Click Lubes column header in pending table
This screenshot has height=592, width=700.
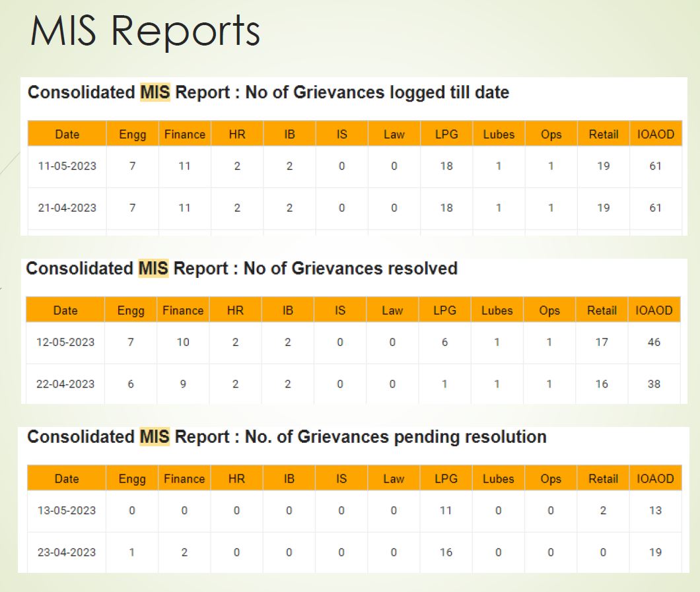coord(499,479)
